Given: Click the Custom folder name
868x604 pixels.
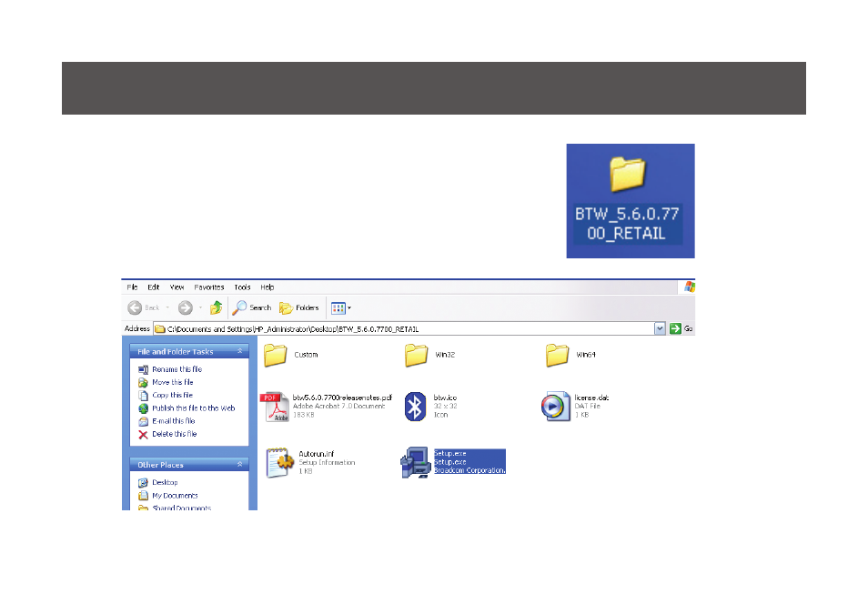Looking at the screenshot, I should 306,355.
